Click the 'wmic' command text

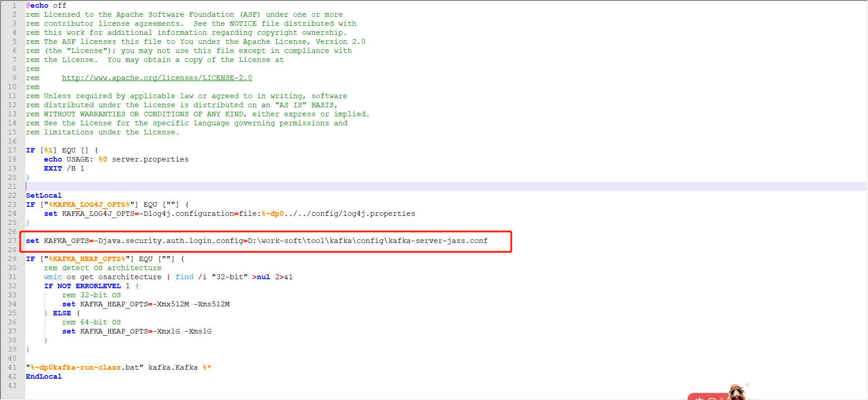(53, 277)
